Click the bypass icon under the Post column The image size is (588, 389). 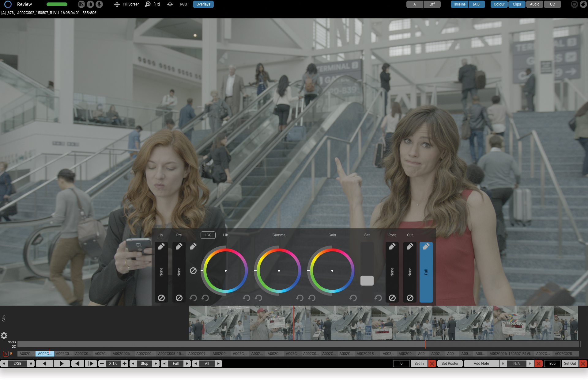click(392, 298)
